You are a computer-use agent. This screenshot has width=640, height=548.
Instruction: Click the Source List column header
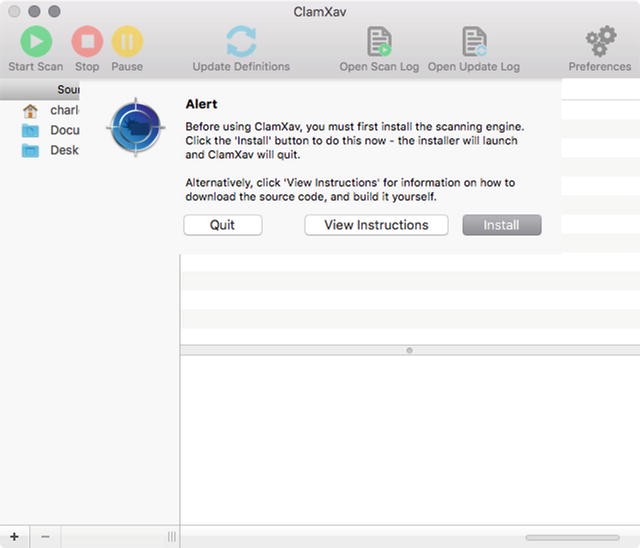click(x=40, y=89)
